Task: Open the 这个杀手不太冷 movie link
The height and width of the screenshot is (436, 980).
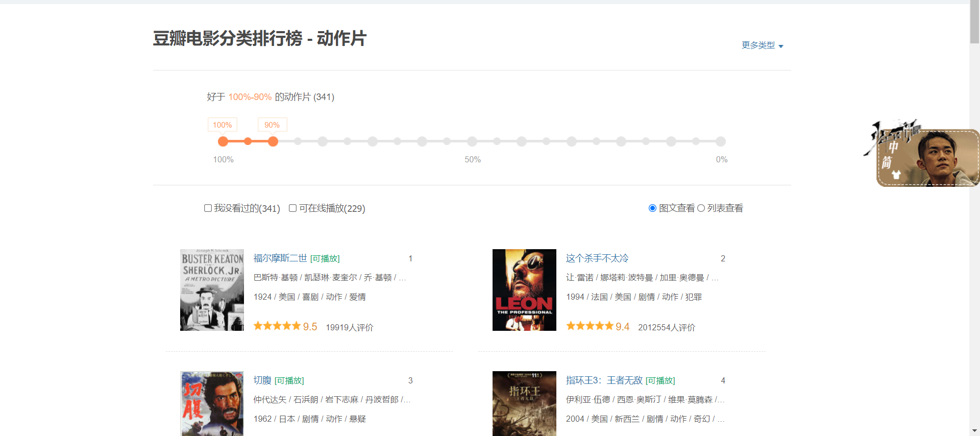Action: click(597, 258)
